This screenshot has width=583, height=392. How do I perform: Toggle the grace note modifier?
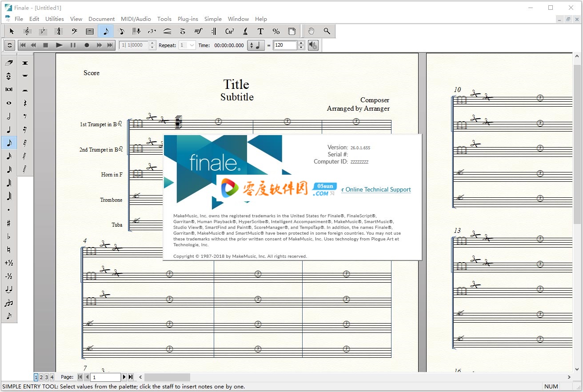[x=9, y=316]
